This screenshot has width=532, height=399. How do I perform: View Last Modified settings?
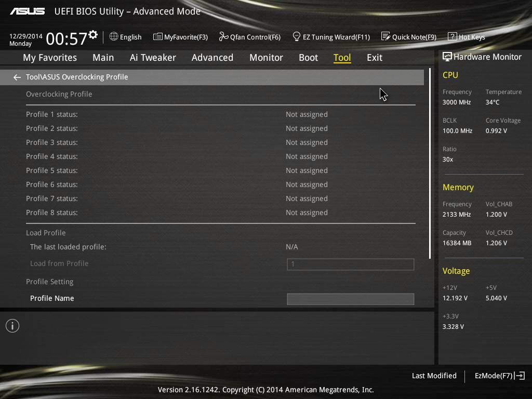point(434,376)
